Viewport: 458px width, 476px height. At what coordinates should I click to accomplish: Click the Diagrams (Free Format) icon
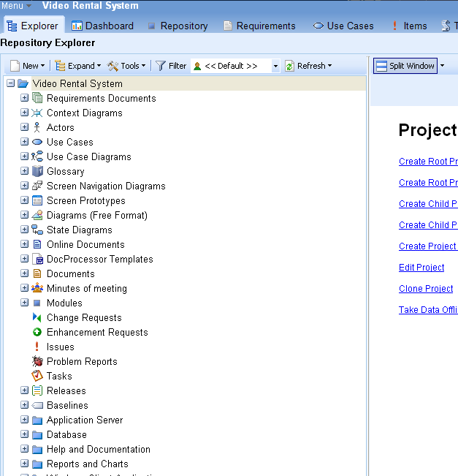(x=37, y=215)
